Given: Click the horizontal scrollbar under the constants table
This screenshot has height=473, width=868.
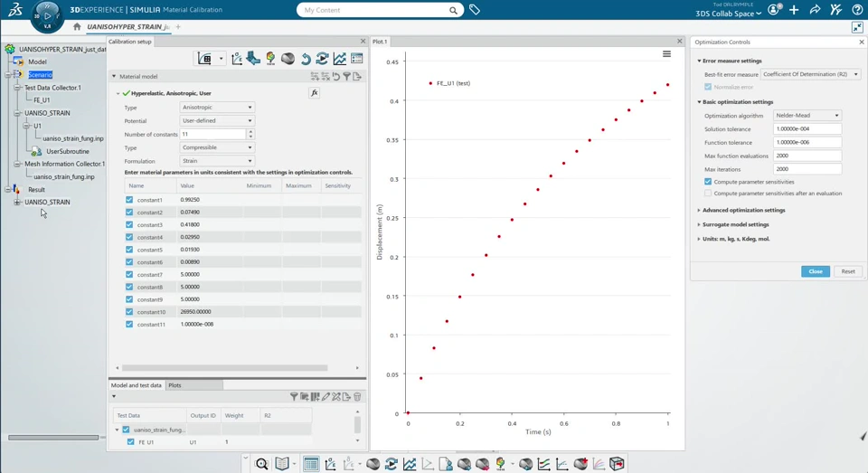Looking at the screenshot, I should [225, 368].
